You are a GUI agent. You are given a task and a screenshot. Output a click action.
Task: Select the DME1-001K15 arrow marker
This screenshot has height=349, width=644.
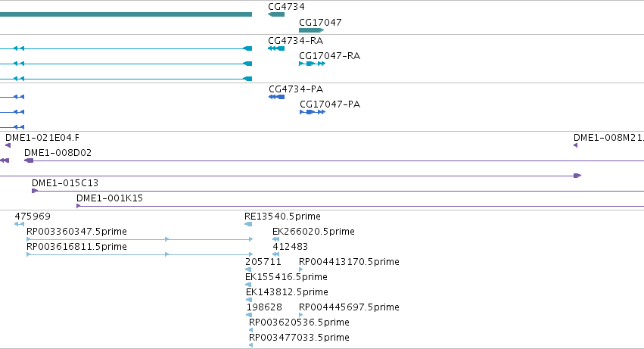coord(79,206)
